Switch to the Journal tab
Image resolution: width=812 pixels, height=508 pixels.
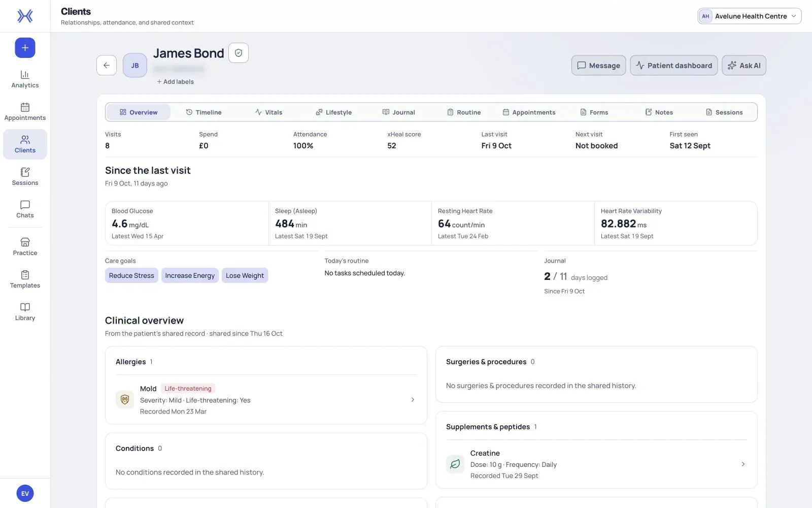(398, 112)
